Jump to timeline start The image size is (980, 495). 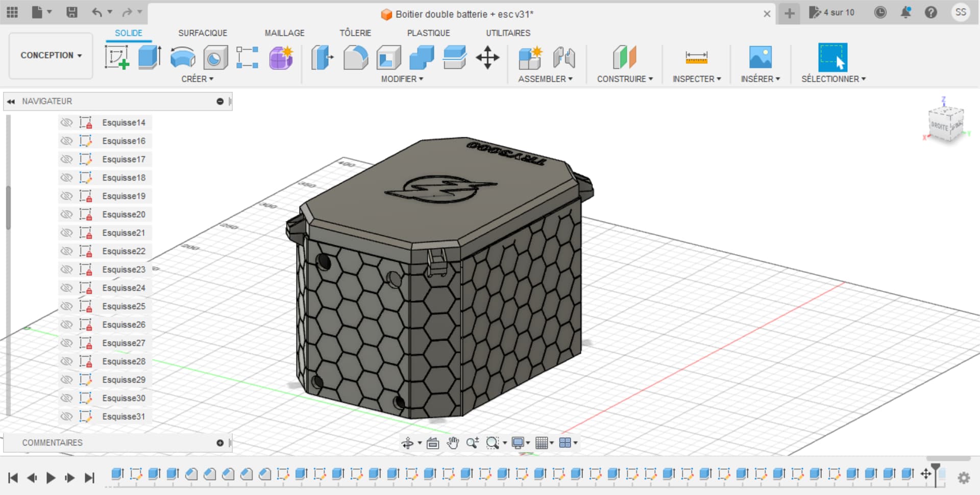pyautogui.click(x=13, y=478)
